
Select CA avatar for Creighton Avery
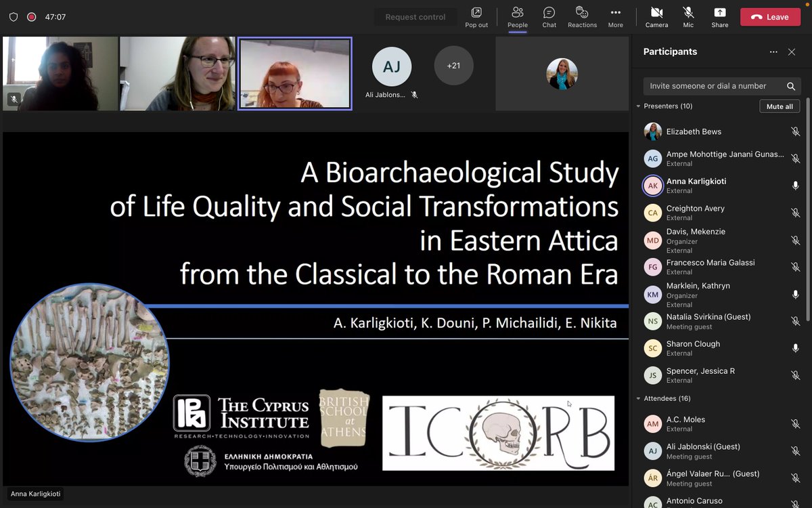pyautogui.click(x=652, y=213)
